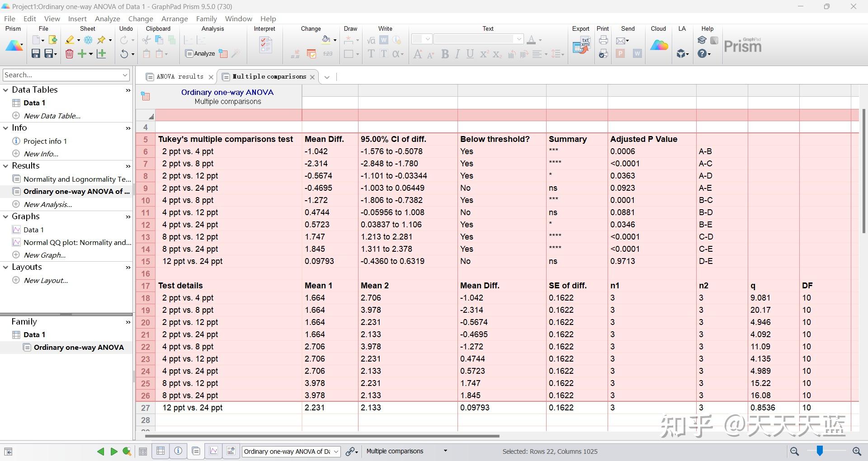This screenshot has width=868, height=461.
Task: Click the Prism Cloud icon
Action: 659,45
